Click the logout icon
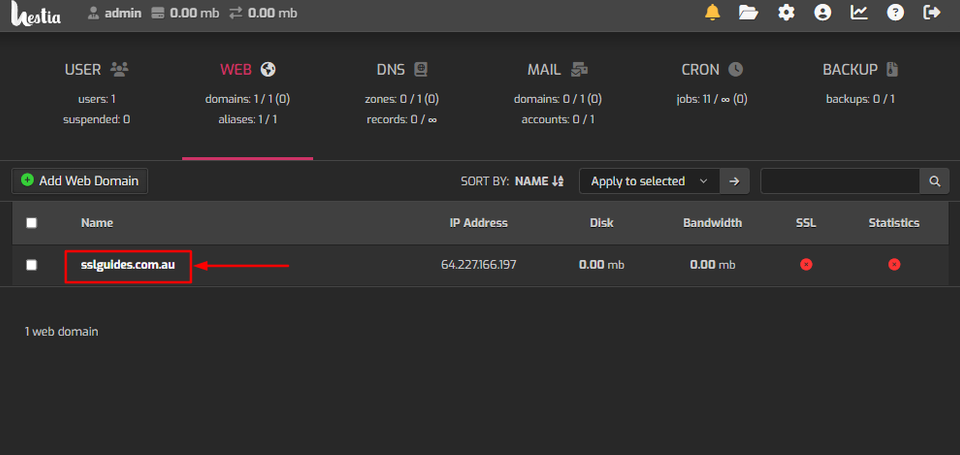Image resolution: width=960 pixels, height=455 pixels. tap(932, 13)
